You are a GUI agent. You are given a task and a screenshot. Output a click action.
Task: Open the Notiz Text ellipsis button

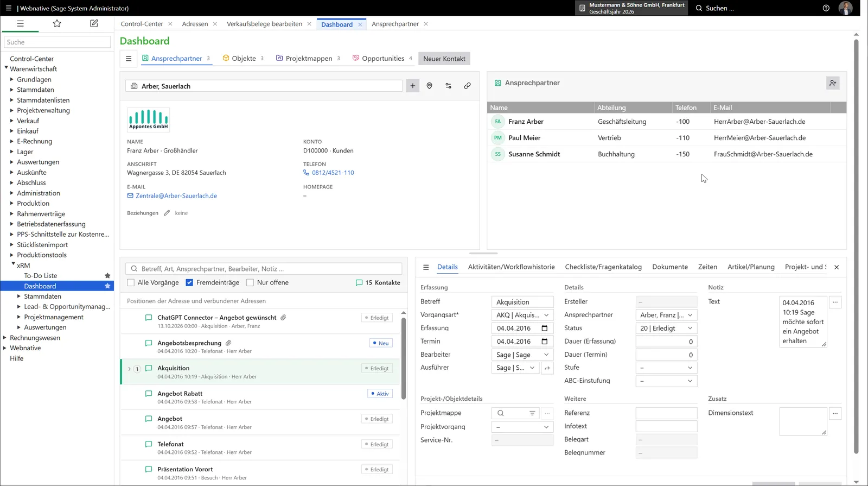click(x=835, y=302)
